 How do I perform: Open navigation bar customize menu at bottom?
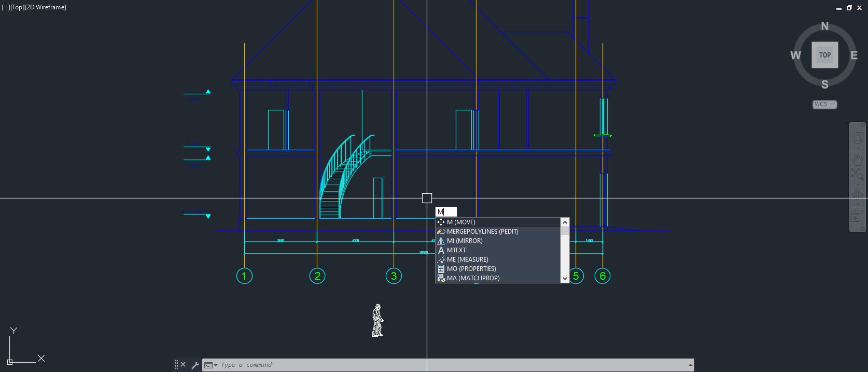(863, 228)
